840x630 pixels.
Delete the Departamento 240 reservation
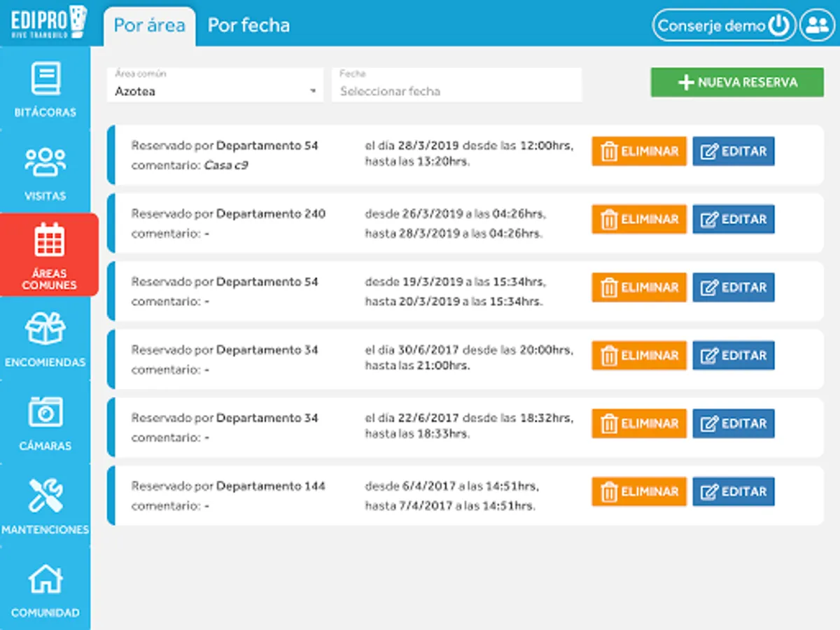tap(639, 219)
